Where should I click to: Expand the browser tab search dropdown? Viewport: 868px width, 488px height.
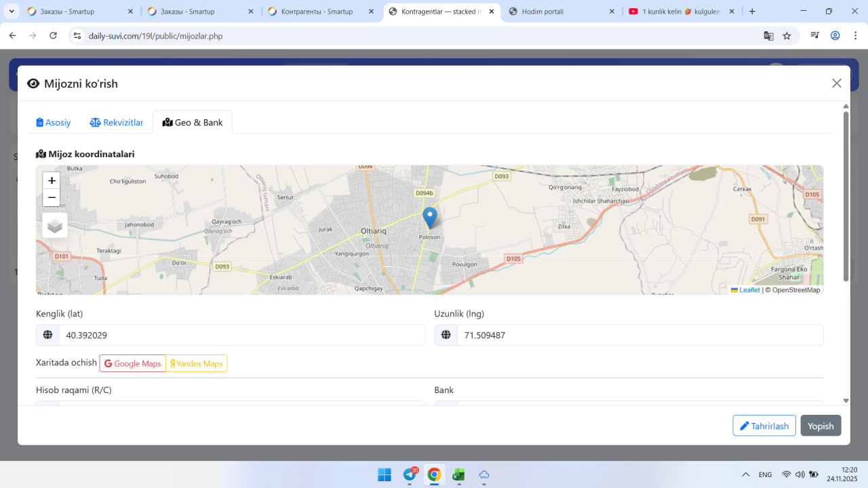(12, 12)
